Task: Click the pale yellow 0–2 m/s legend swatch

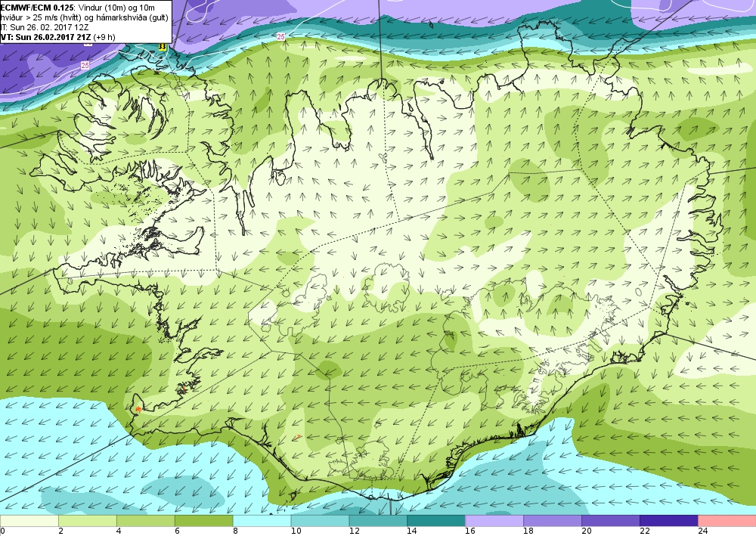Action: [29, 521]
